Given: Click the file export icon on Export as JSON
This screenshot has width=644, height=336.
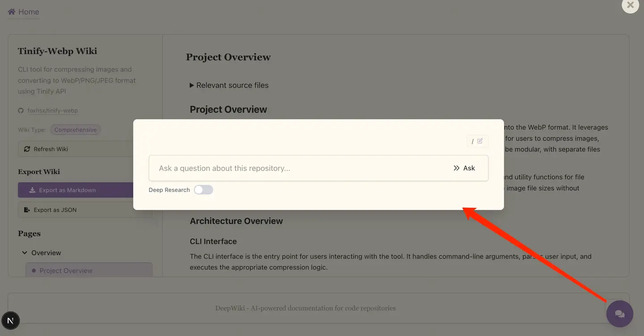Looking at the screenshot, I should coord(27,210).
